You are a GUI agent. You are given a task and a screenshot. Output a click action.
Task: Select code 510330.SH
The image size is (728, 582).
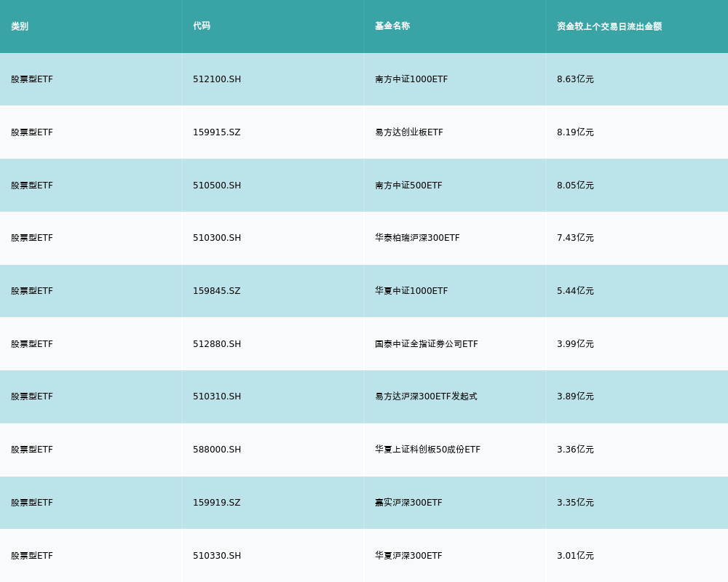coord(217,556)
